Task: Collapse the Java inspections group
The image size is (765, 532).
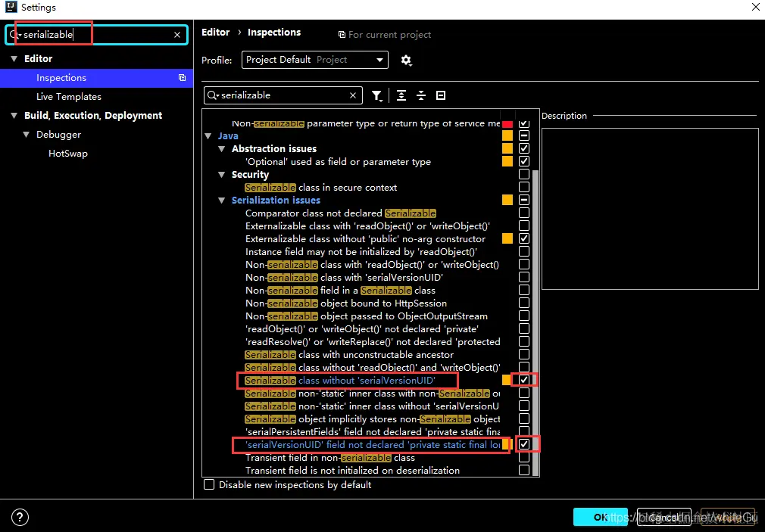Action: point(208,136)
